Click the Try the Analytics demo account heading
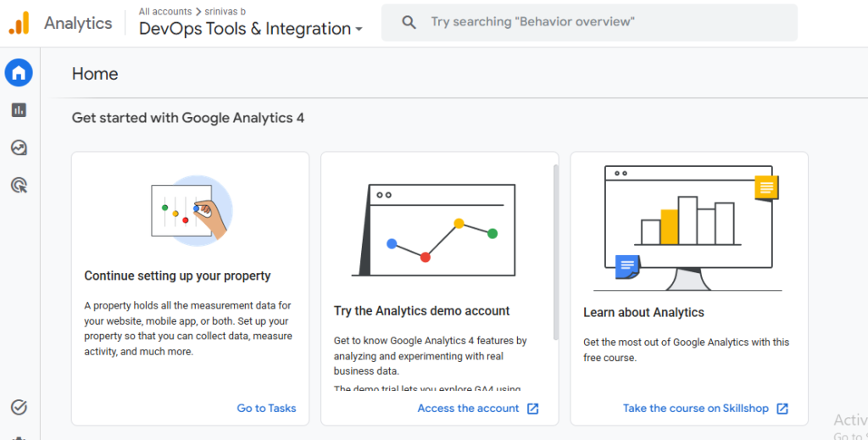 click(421, 311)
